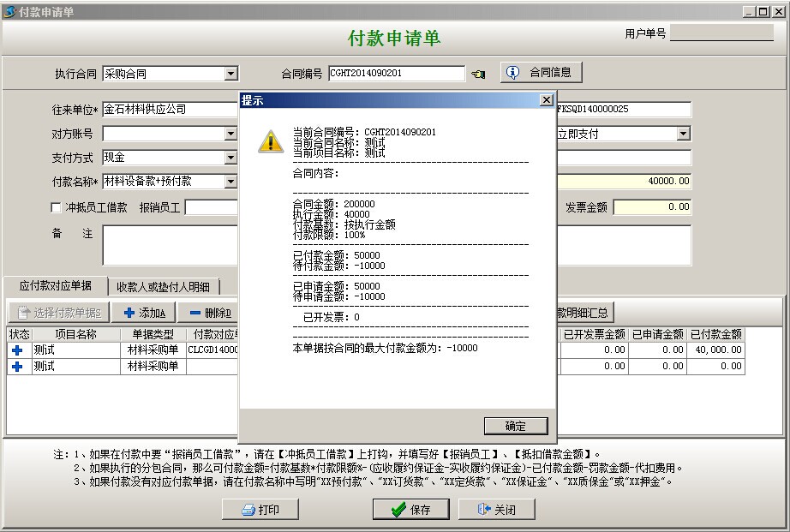Click the green checkmark 保存 icon
790x532 pixels.
[398, 510]
